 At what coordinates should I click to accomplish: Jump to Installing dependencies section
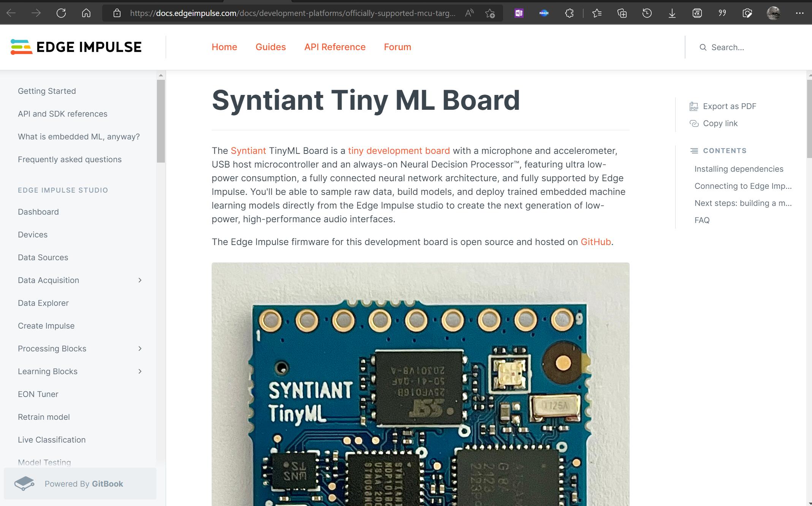pos(739,169)
